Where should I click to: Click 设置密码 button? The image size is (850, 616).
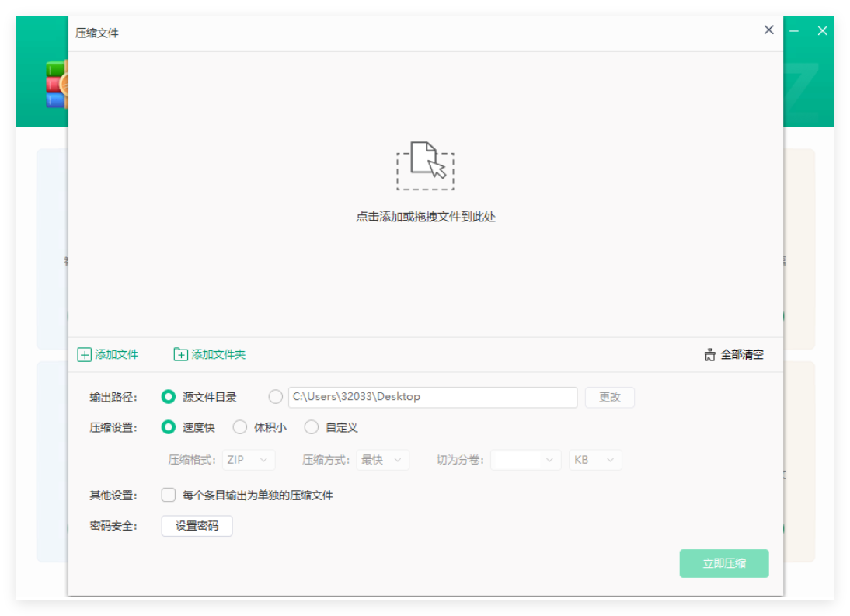pos(197,526)
